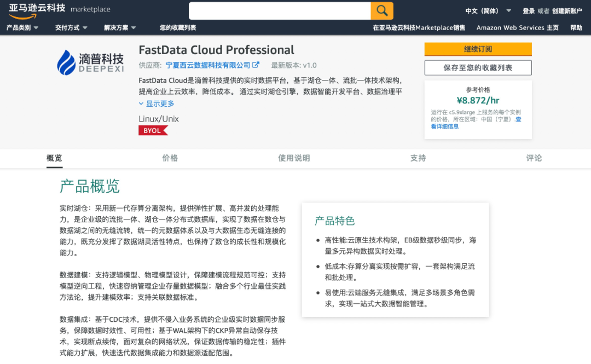This screenshot has height=364, width=591.
Task: Click the 产品特色 heading
Action: [335, 221]
